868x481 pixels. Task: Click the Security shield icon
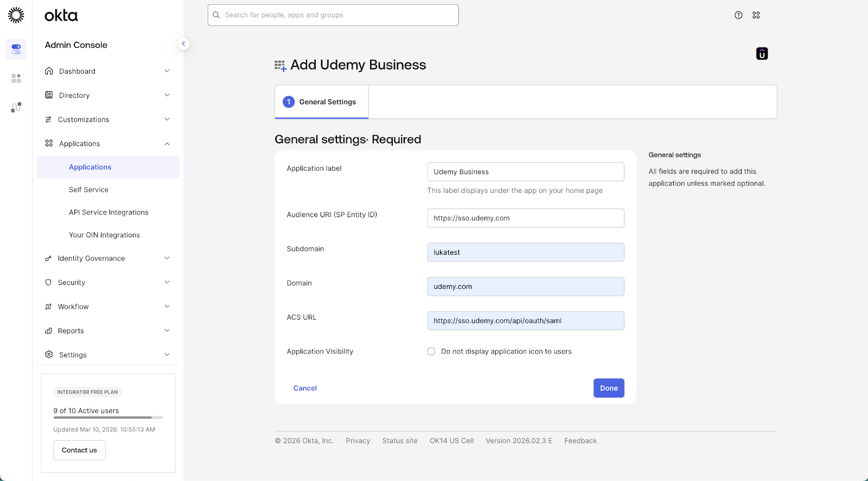pyautogui.click(x=48, y=282)
